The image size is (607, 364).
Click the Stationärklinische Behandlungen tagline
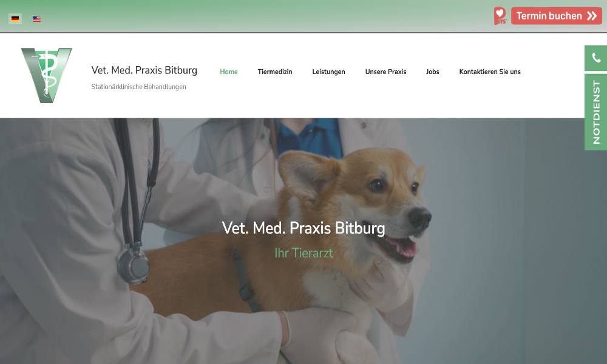pyautogui.click(x=138, y=87)
